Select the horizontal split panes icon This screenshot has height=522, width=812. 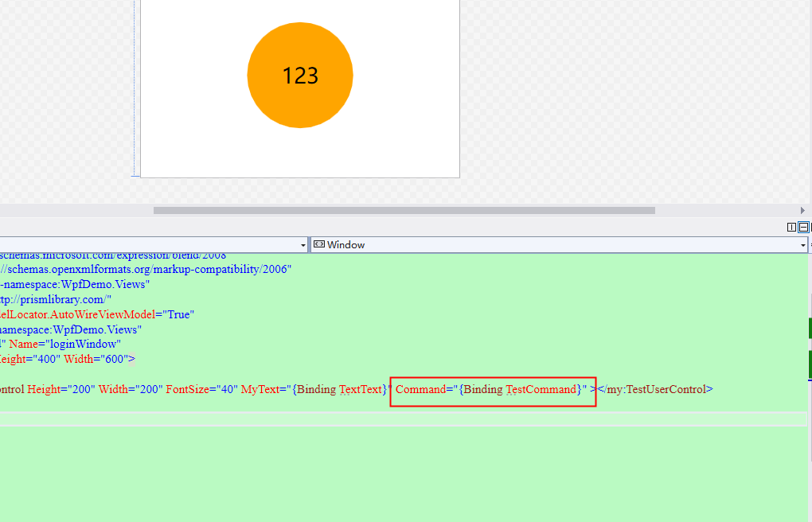[x=803, y=227]
